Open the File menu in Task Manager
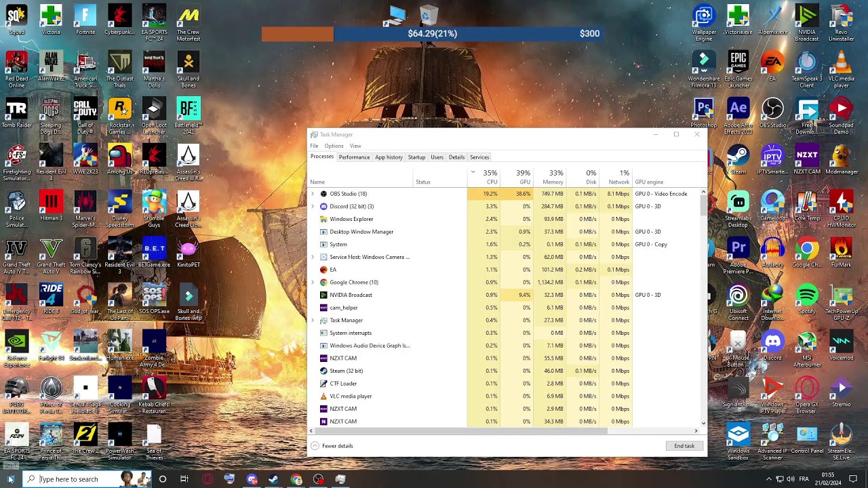The width and height of the screenshot is (868, 488). (x=314, y=146)
